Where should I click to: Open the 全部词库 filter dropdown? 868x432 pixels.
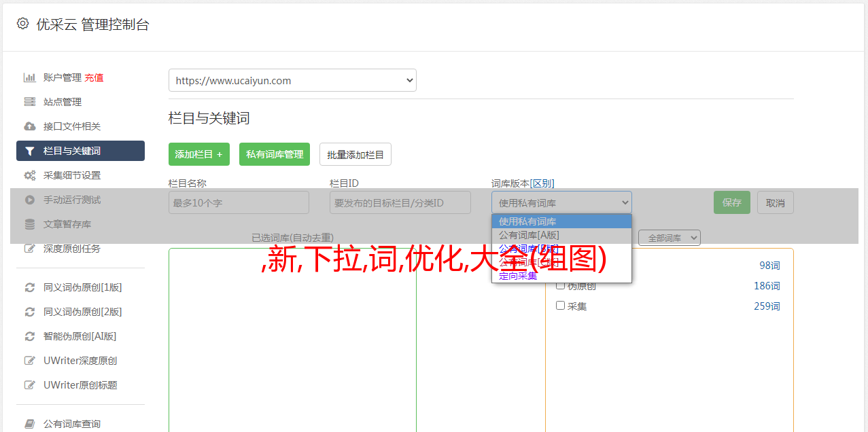670,238
